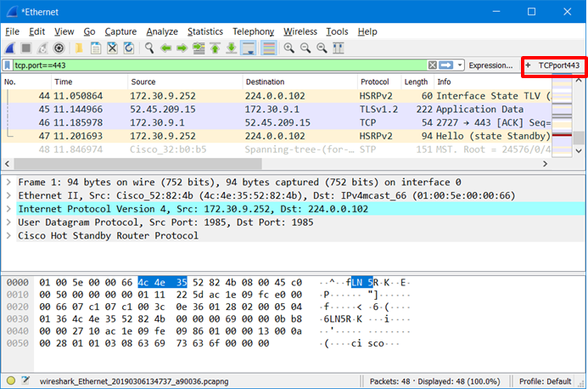Sort packets by No. column
Image resolution: width=588 pixels, height=389 pixels.
25,82
